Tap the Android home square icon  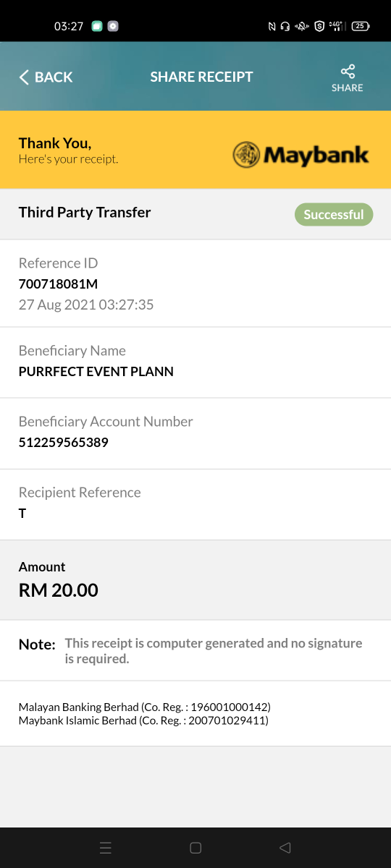pos(195,848)
